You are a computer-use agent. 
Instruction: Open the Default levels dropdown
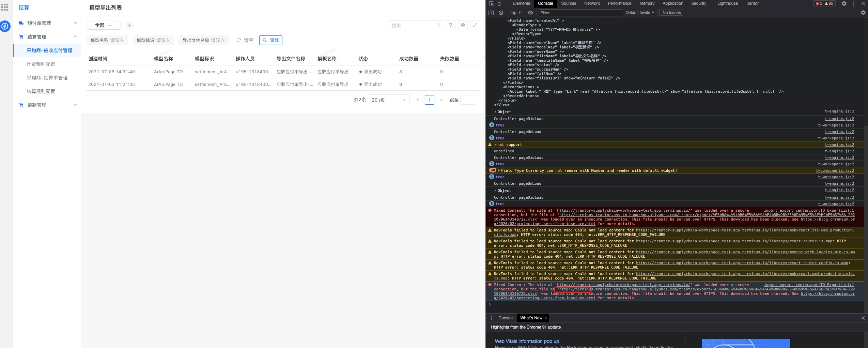click(639, 13)
